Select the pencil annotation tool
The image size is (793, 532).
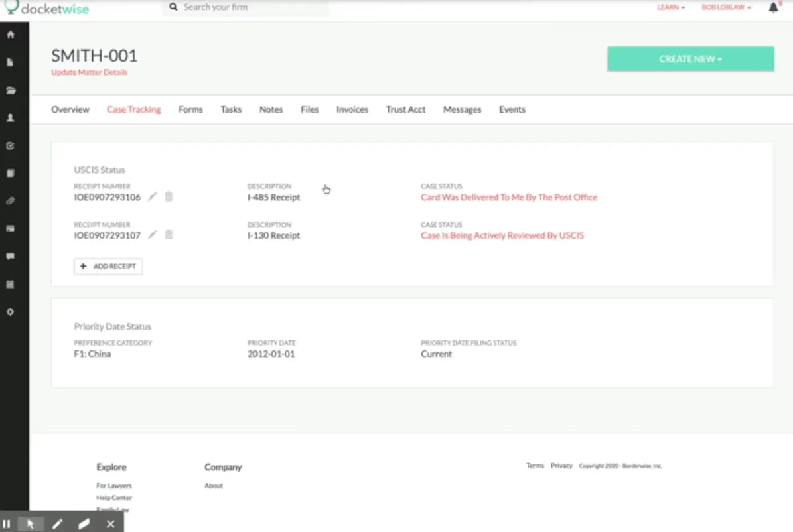click(58, 523)
